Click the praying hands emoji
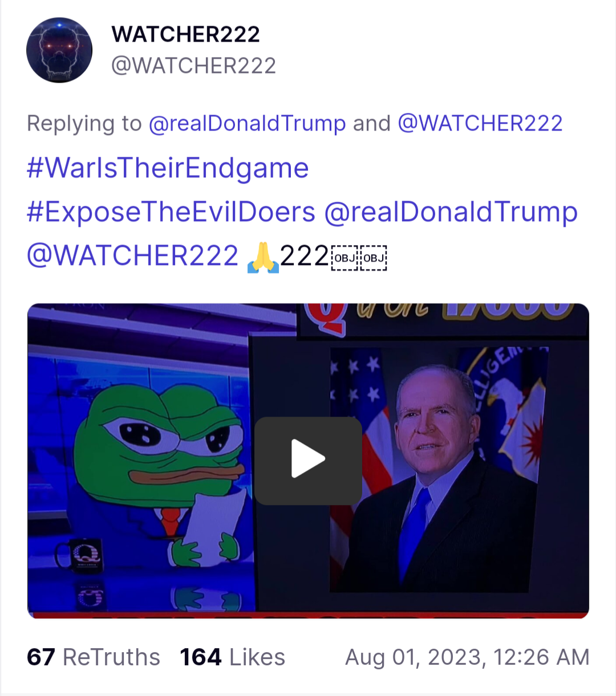616x696 pixels. (263, 257)
